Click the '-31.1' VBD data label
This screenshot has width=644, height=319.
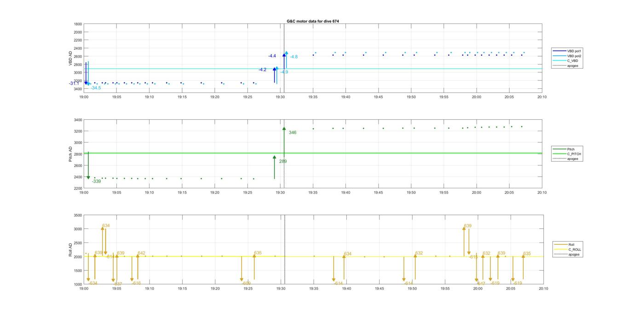point(74,83)
